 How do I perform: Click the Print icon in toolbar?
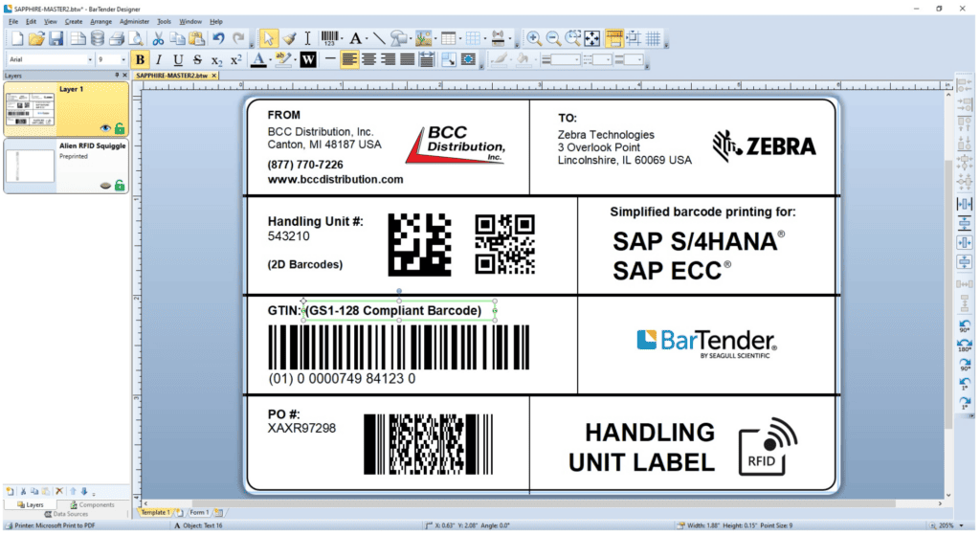coord(116,38)
